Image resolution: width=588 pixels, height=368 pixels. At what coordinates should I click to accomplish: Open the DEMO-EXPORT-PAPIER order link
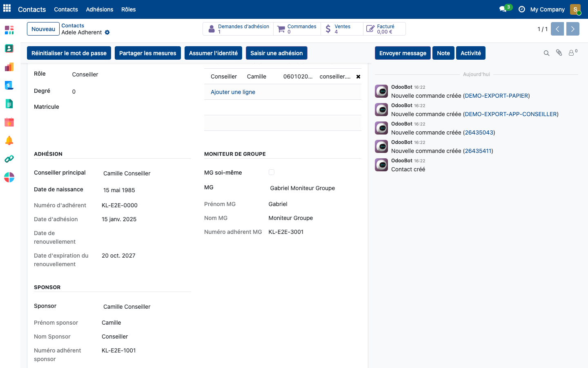[496, 96]
